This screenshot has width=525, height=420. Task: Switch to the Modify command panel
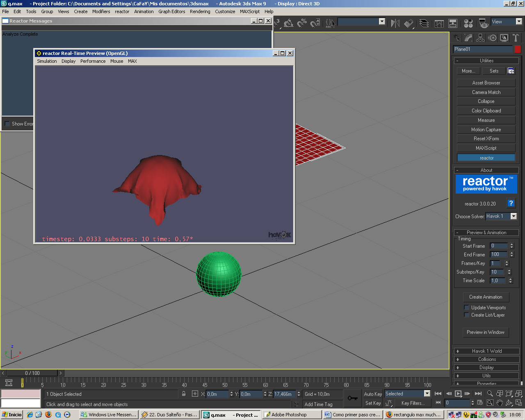click(468, 38)
